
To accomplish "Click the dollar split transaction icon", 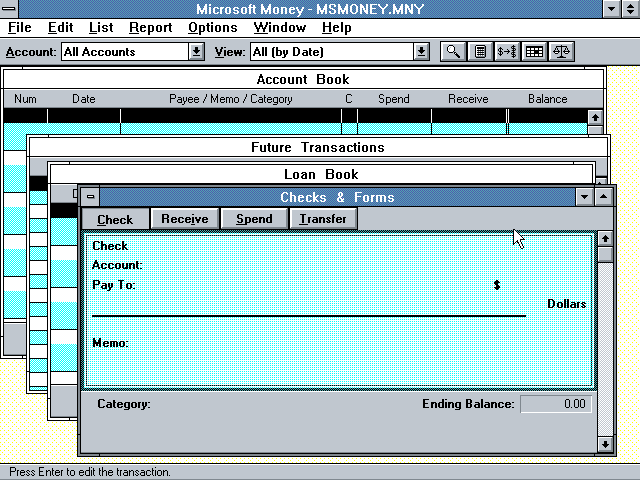I will [x=508, y=51].
